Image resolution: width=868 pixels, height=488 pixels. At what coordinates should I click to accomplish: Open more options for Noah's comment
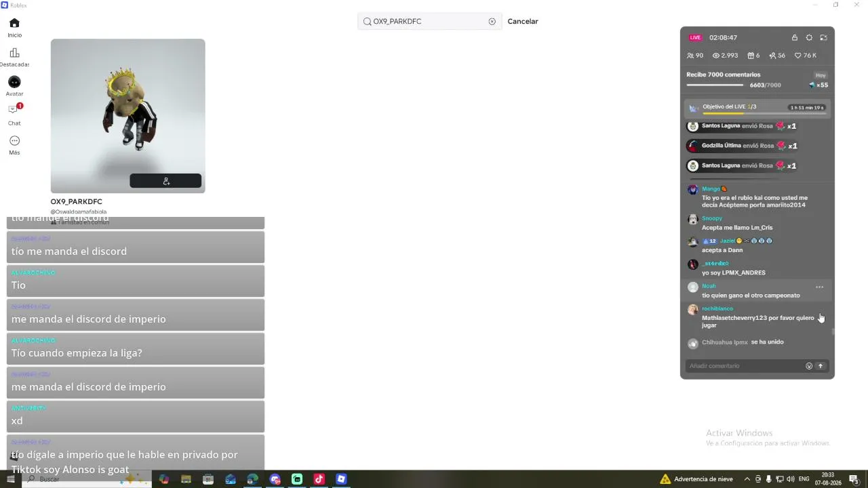pyautogui.click(x=819, y=287)
